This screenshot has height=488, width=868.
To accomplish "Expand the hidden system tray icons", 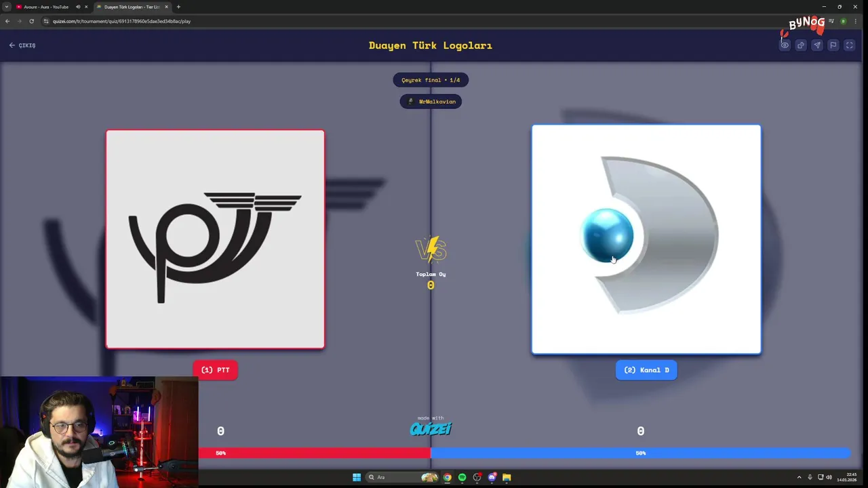I will coord(799,477).
